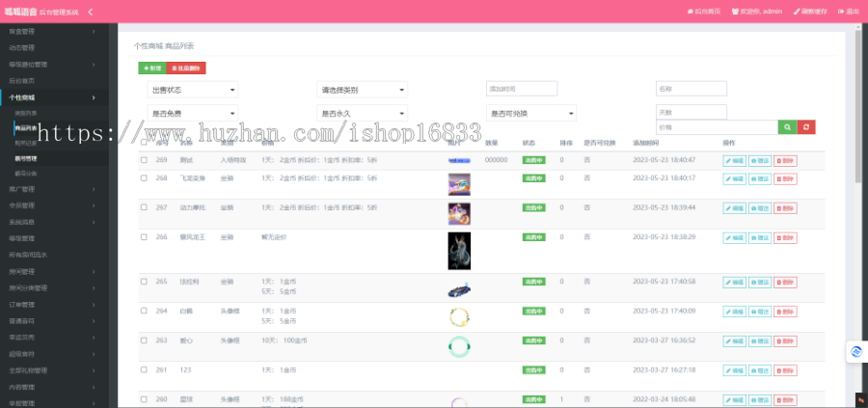868x408 pixels.
Task: Open the 请选择类别 dropdown
Action: click(x=362, y=90)
